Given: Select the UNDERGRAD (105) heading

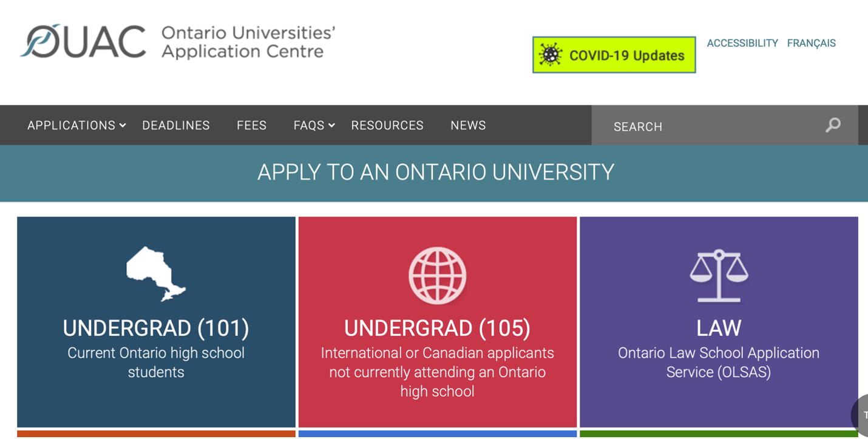Looking at the screenshot, I should (x=437, y=328).
